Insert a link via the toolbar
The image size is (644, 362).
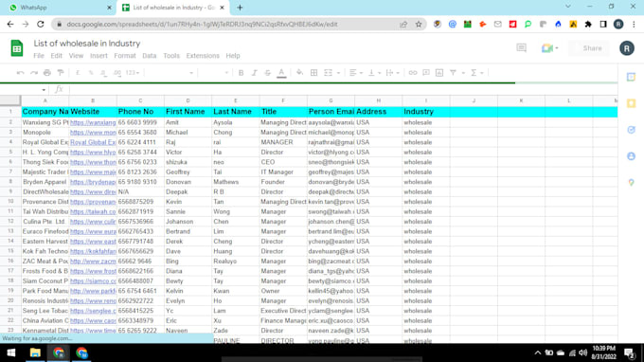413,73
